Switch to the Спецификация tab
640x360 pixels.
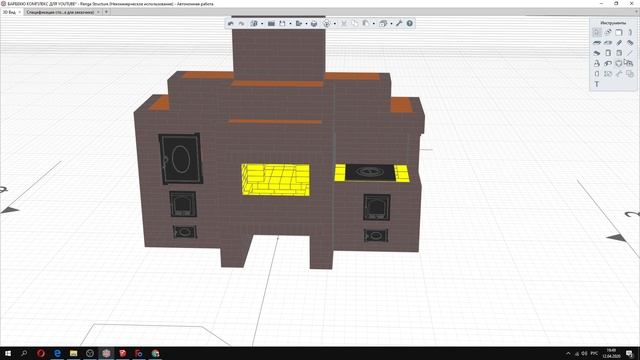coord(60,12)
